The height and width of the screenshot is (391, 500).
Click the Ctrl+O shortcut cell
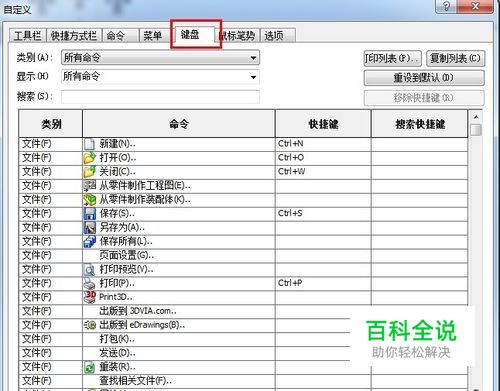click(323, 158)
